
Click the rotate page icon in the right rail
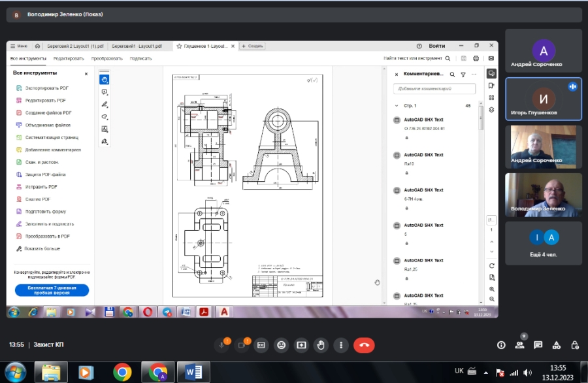[491, 265]
